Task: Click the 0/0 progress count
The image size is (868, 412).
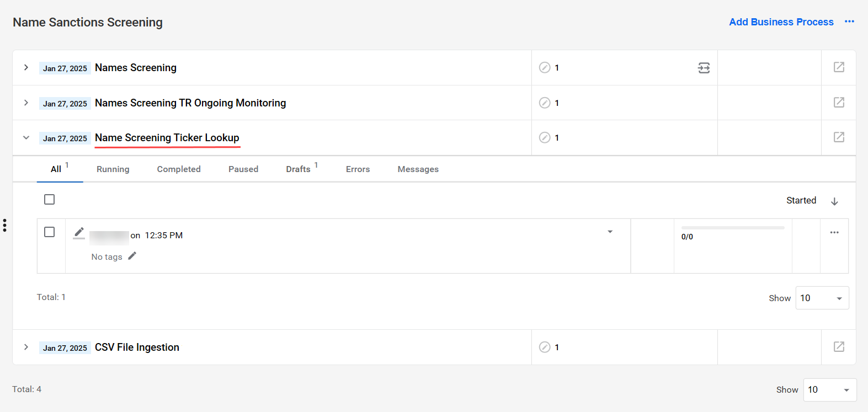Action: 687,237
